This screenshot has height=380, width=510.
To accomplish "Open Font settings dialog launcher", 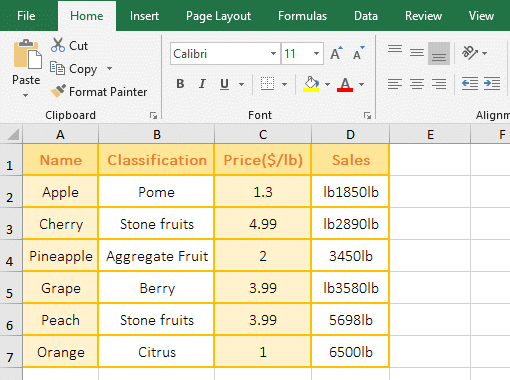I will [367, 116].
